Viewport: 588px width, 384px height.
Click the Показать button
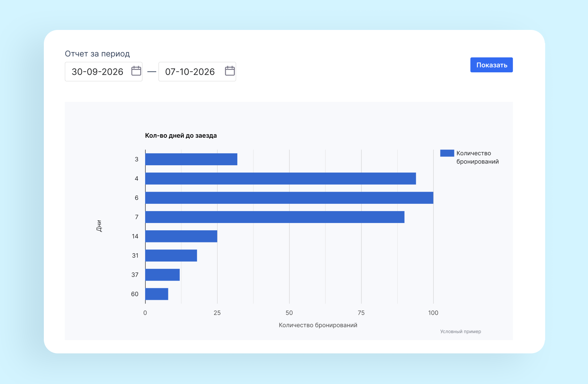[x=491, y=65]
